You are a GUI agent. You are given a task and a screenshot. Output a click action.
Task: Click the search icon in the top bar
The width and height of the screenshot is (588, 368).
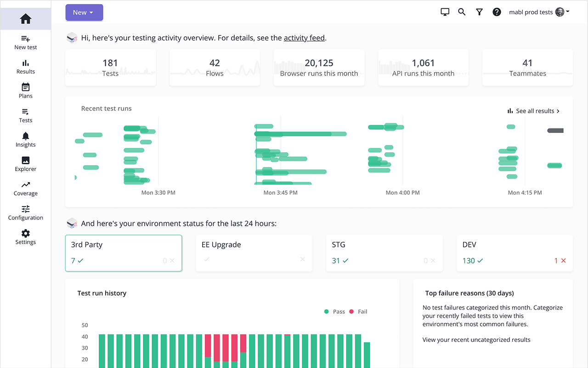point(462,12)
